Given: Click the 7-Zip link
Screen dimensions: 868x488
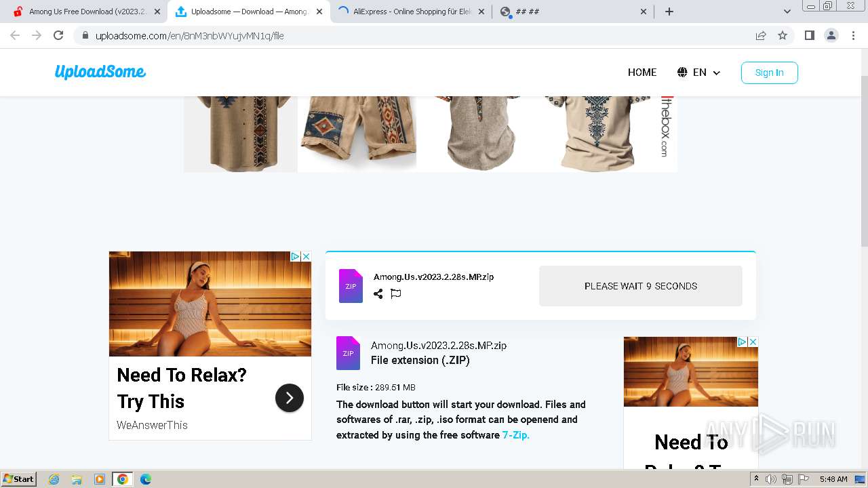Looking at the screenshot, I should [x=516, y=435].
